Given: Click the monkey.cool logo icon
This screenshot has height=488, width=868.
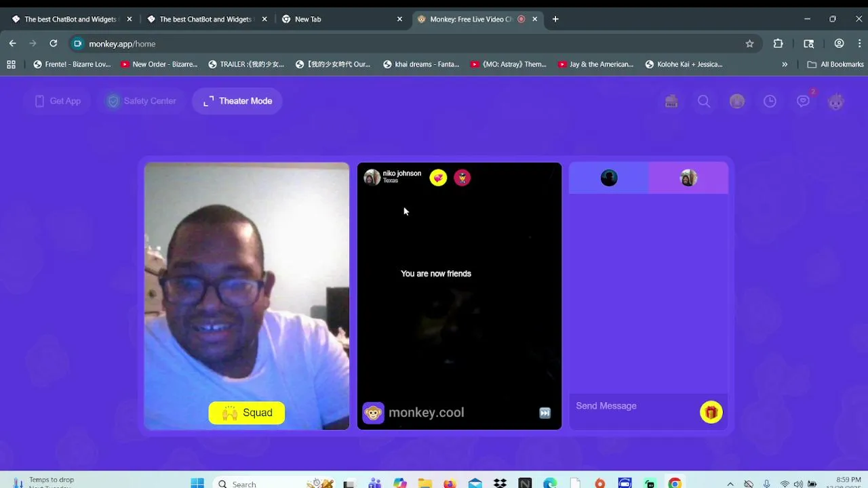Looking at the screenshot, I should [373, 413].
